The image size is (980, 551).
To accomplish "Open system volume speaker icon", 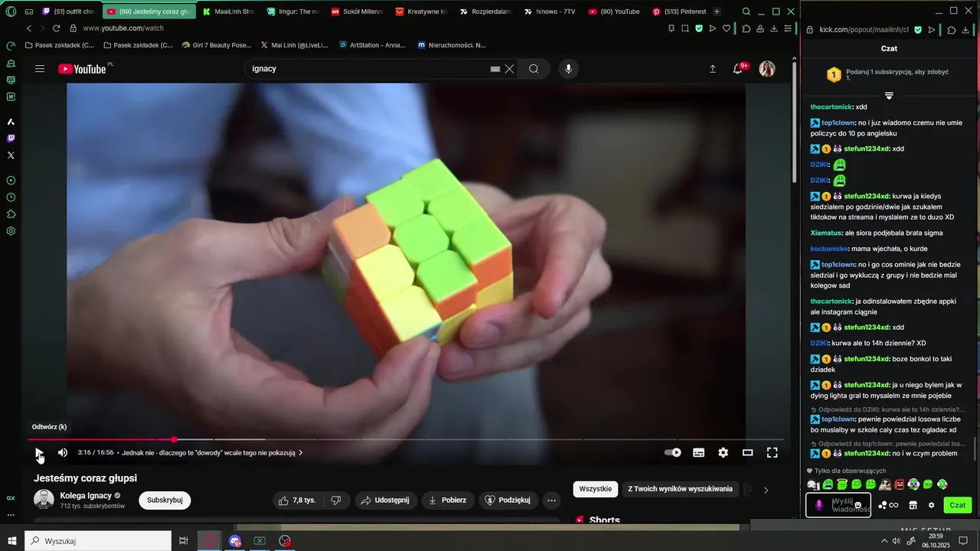I will [897, 541].
